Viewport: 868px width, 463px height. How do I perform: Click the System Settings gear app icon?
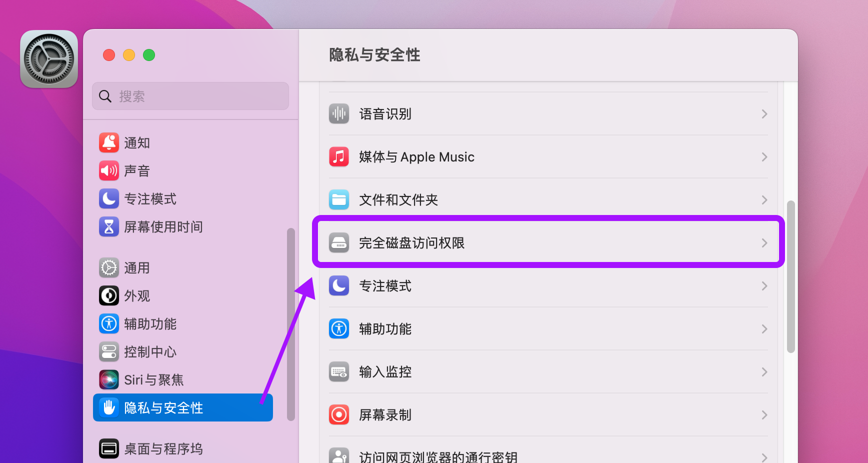[49, 59]
